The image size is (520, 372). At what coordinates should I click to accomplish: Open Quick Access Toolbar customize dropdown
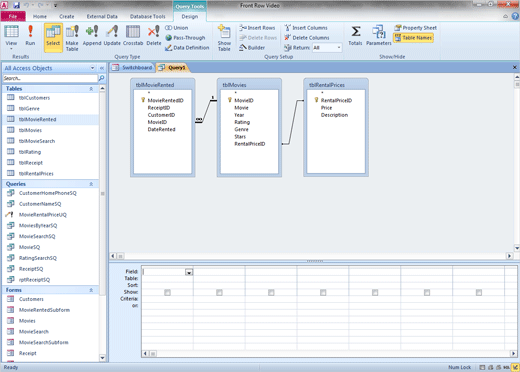(x=55, y=5)
